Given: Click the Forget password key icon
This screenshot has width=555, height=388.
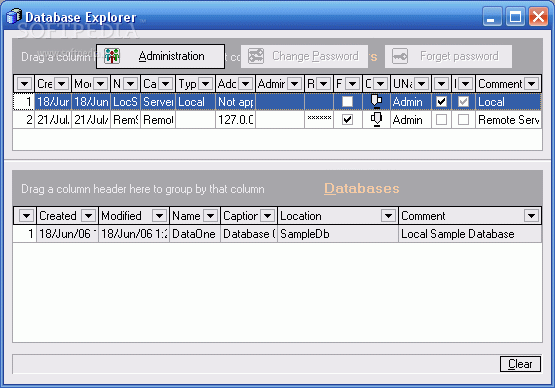Looking at the screenshot, I should coord(400,56).
